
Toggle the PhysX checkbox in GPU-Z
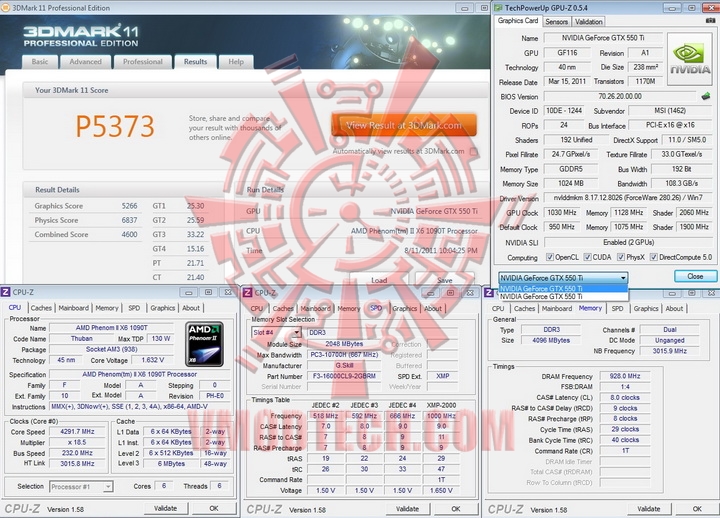pos(621,257)
